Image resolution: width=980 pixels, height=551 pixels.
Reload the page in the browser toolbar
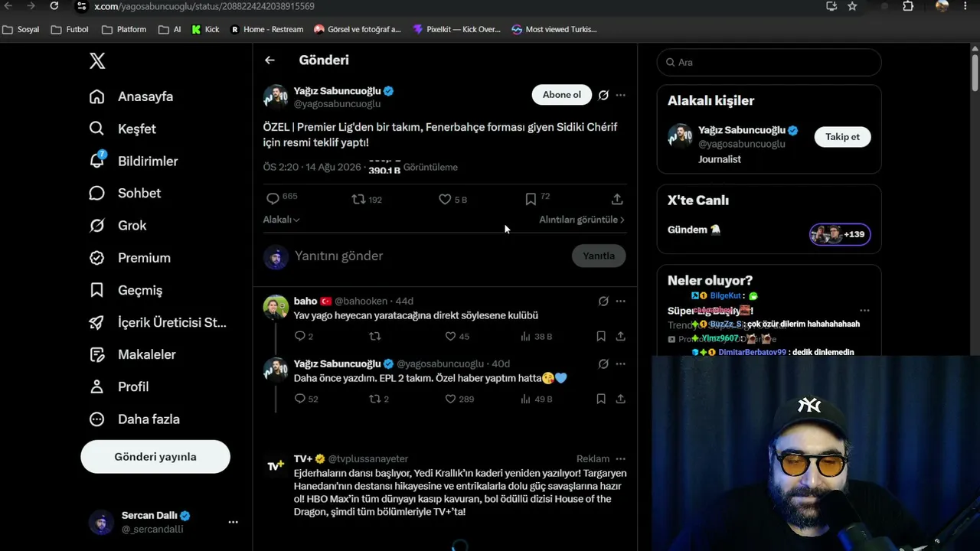pos(54,6)
